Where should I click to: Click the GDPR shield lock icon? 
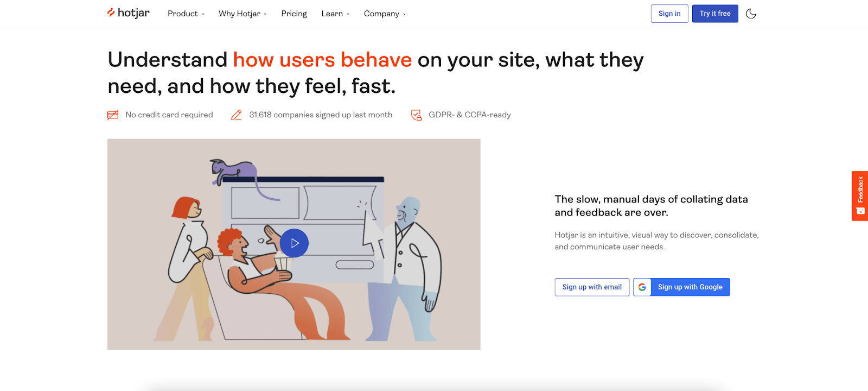pos(416,115)
